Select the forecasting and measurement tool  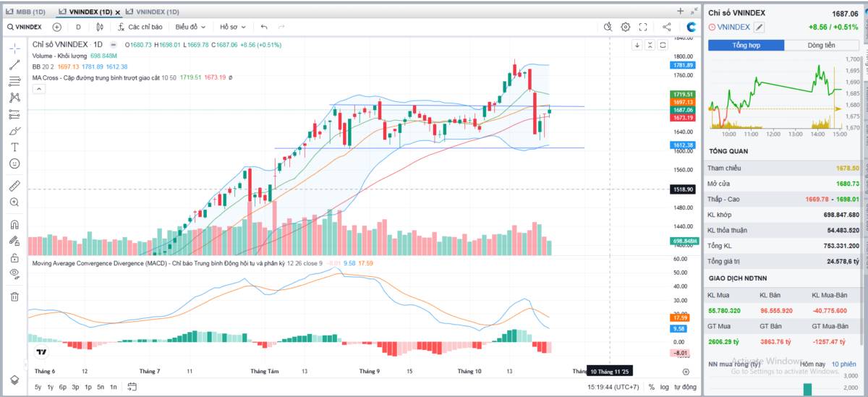pos(14,114)
